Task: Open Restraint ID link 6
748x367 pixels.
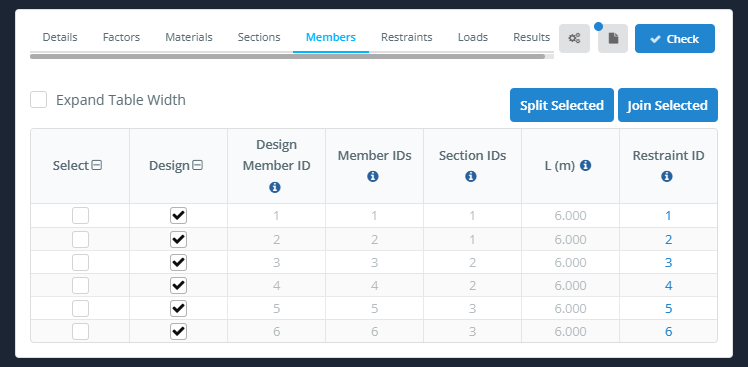Action: coord(668,331)
